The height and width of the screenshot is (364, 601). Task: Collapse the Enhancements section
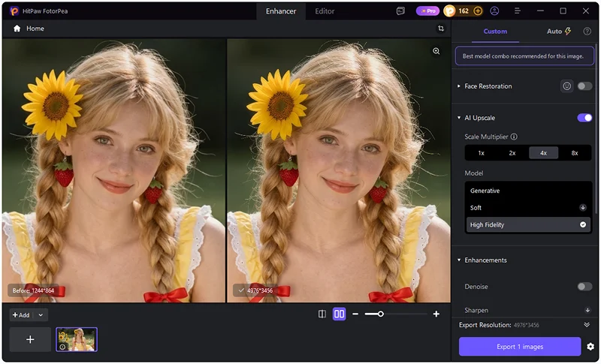point(459,260)
